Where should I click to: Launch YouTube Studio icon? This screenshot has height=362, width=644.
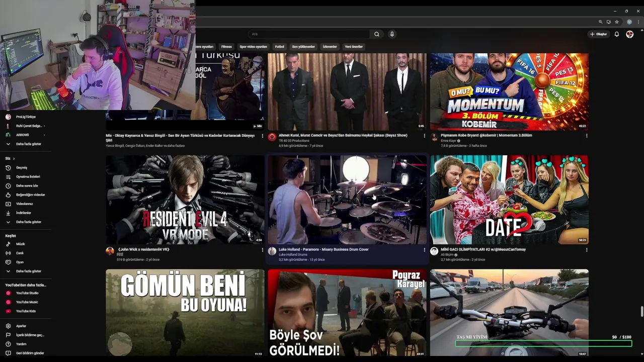[8, 293]
